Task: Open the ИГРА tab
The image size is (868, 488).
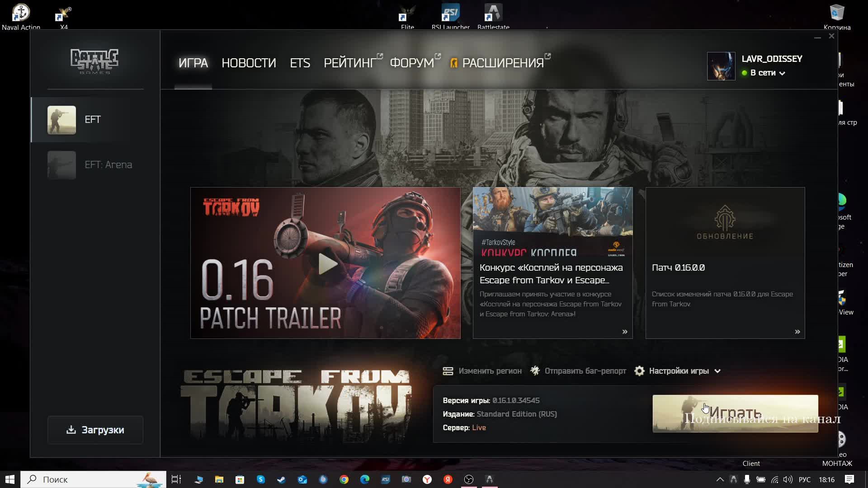Action: [x=193, y=63]
